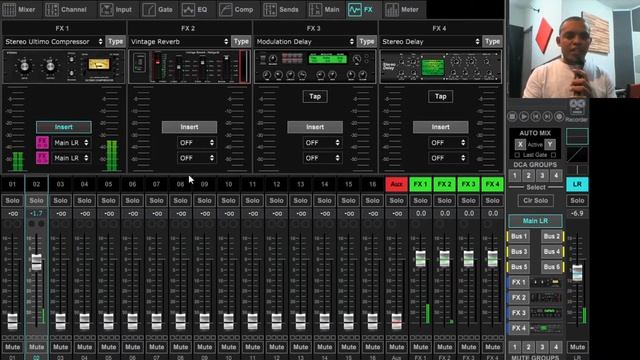Open the FX 4 upper OFF insert dropdown
Viewport: 640px width, 360px height.
448,143
